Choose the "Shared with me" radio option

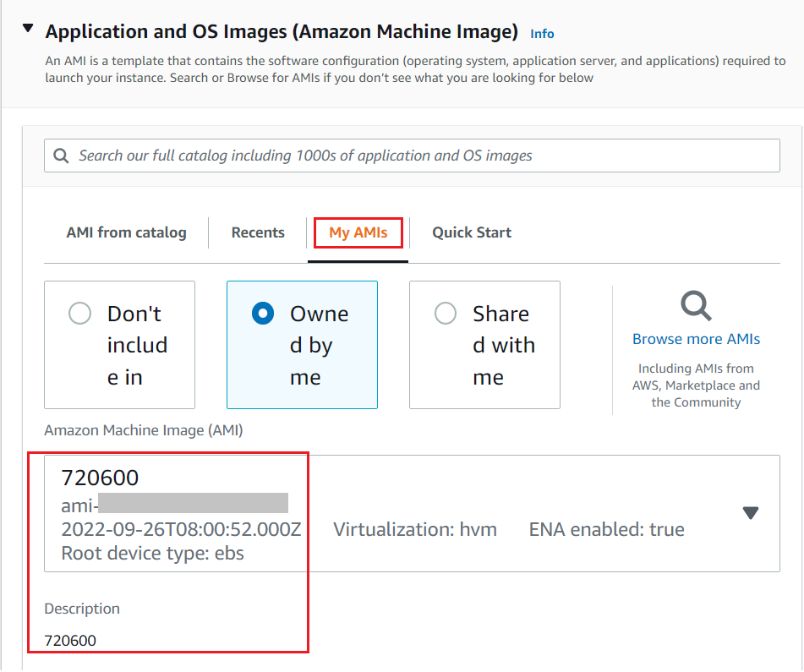pyautogui.click(x=445, y=314)
